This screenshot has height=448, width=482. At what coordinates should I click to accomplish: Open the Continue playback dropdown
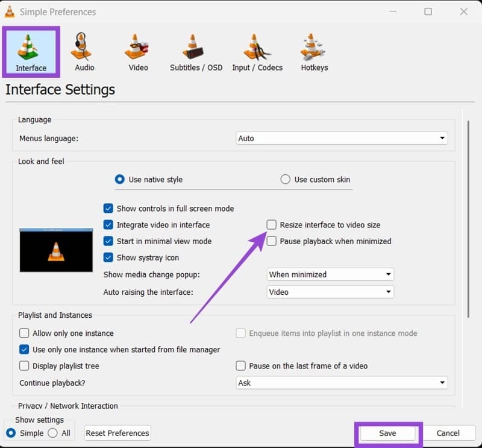[341, 382]
